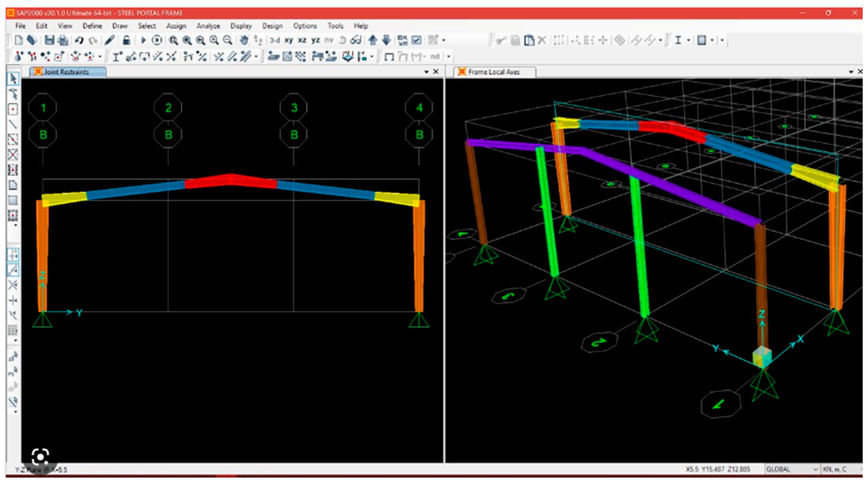The image size is (868, 486).
Task: Expand the GLOBAL coordinate system dropdown
Action: [x=815, y=469]
